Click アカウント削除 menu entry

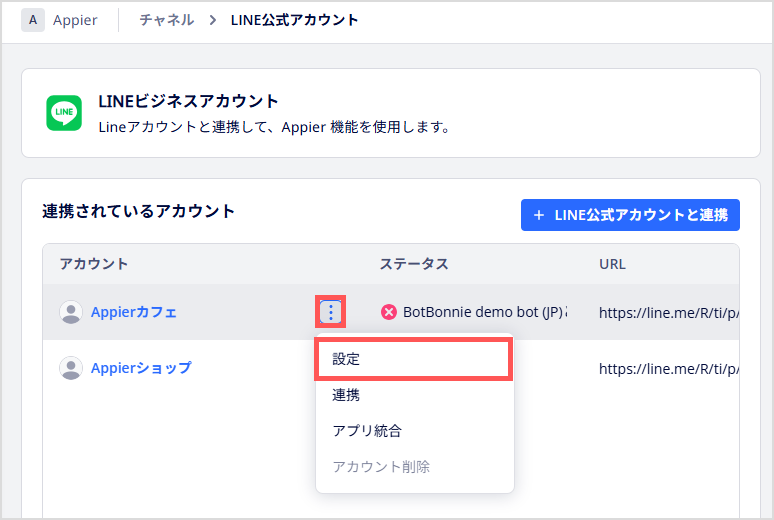click(415, 467)
